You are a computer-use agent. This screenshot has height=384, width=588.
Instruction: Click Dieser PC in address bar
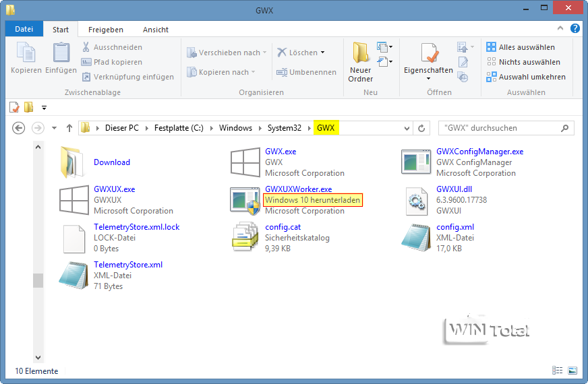(121, 128)
